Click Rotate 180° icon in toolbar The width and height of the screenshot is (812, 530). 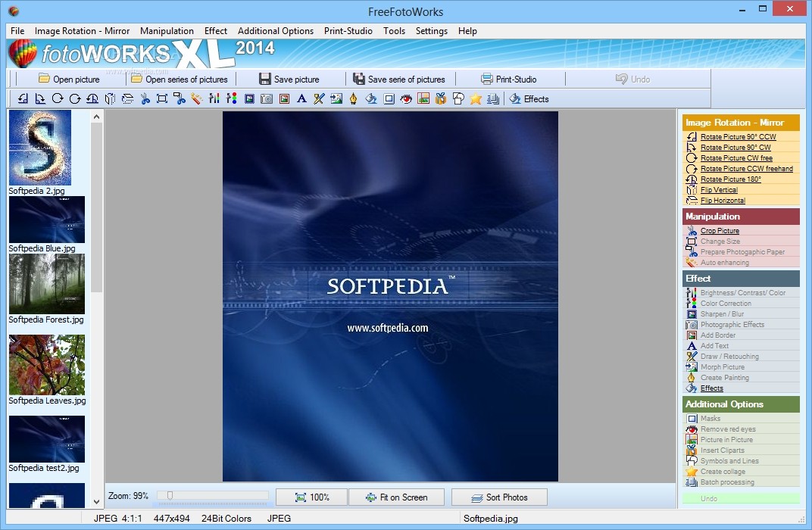pyautogui.click(x=92, y=98)
